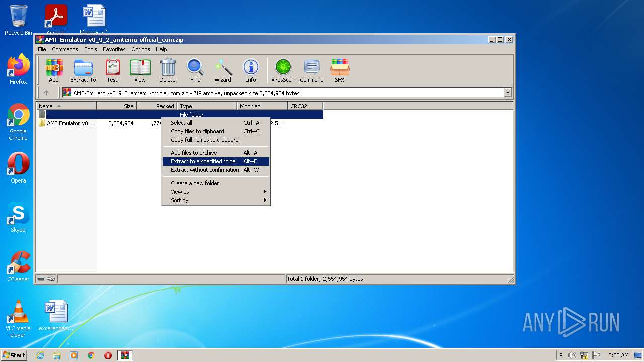
Task: Sort by the Modified column header
Action: point(262,106)
